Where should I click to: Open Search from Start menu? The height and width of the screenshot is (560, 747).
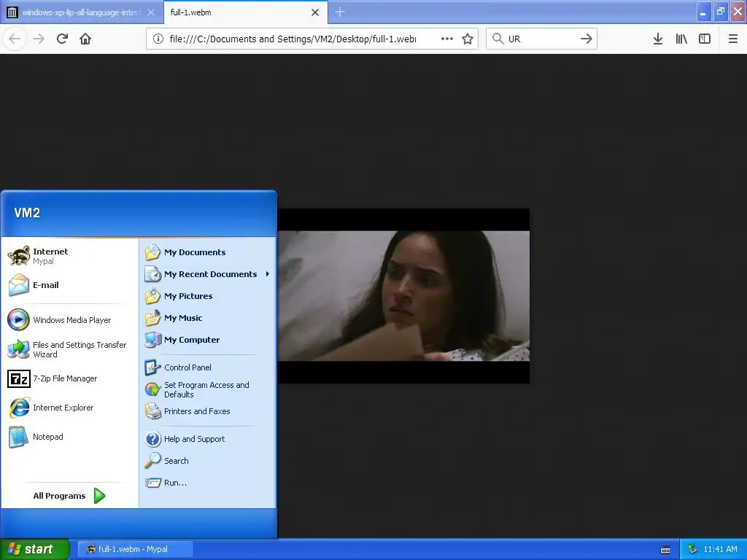[207, 461]
